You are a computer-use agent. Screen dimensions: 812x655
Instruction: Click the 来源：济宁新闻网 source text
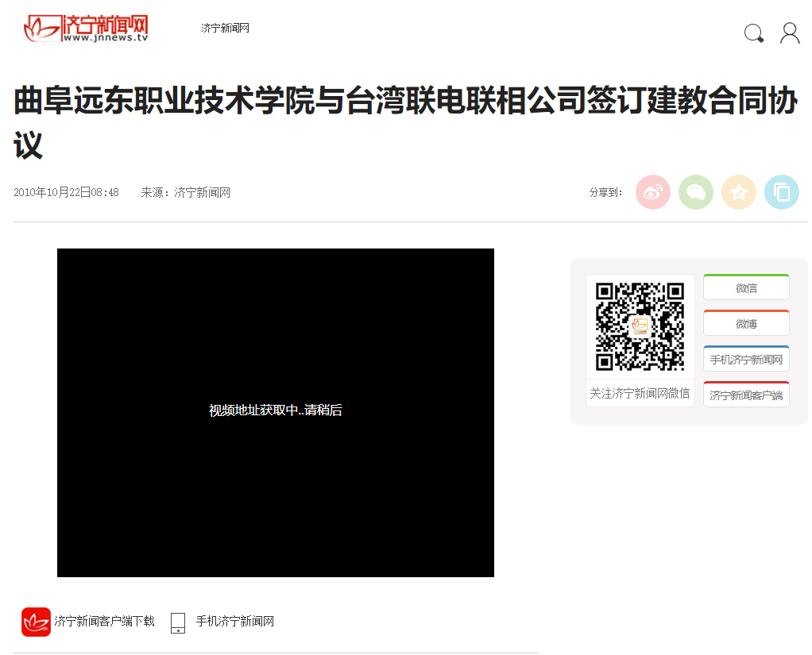[x=186, y=192]
